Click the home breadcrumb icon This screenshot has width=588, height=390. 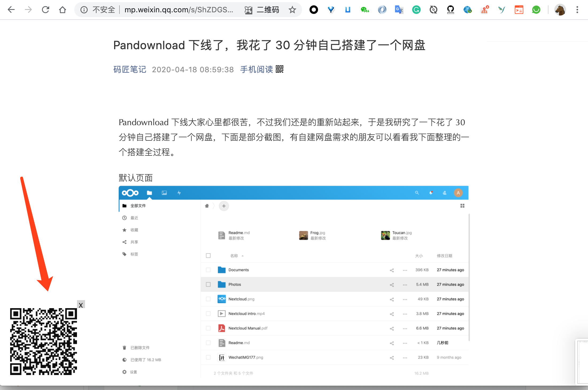point(207,206)
